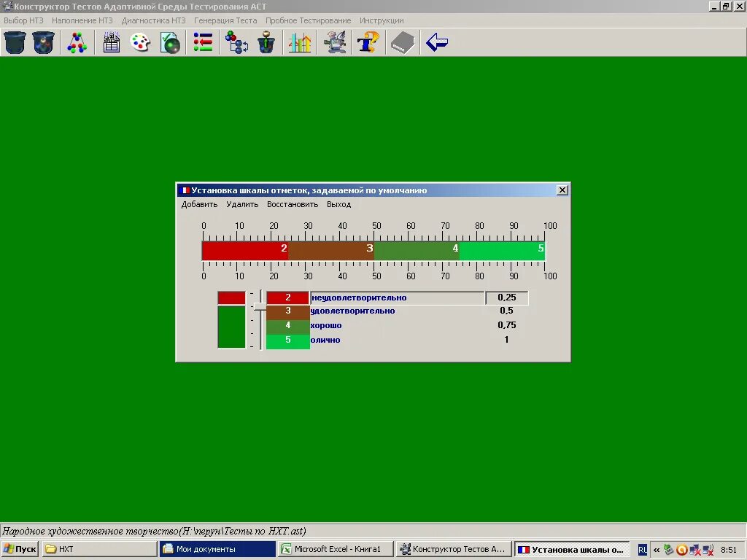Image resolution: width=747 pixels, height=560 pixels.
Task: Click the 0,75 threshold value
Action: [x=506, y=324]
